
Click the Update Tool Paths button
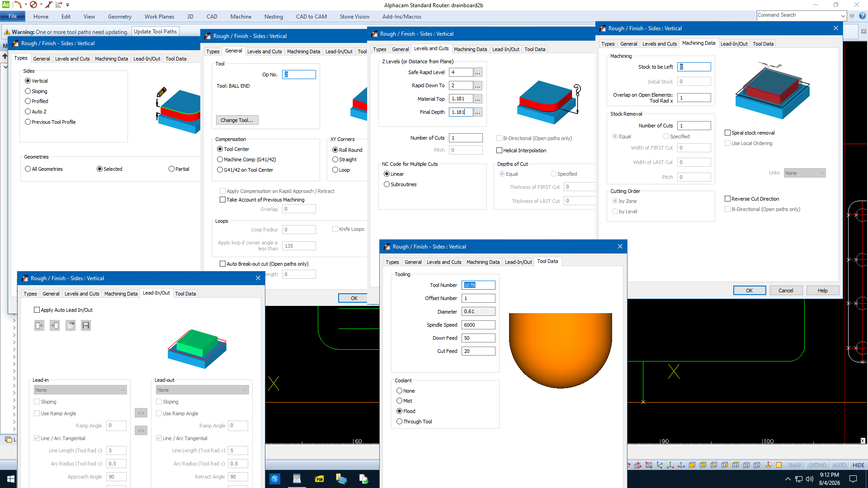click(156, 32)
